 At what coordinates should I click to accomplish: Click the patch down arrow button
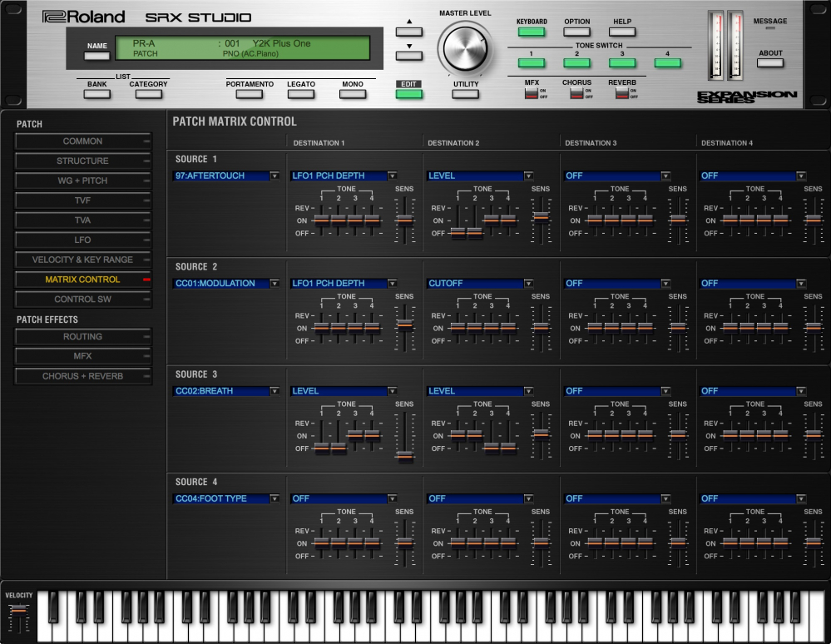tap(408, 56)
